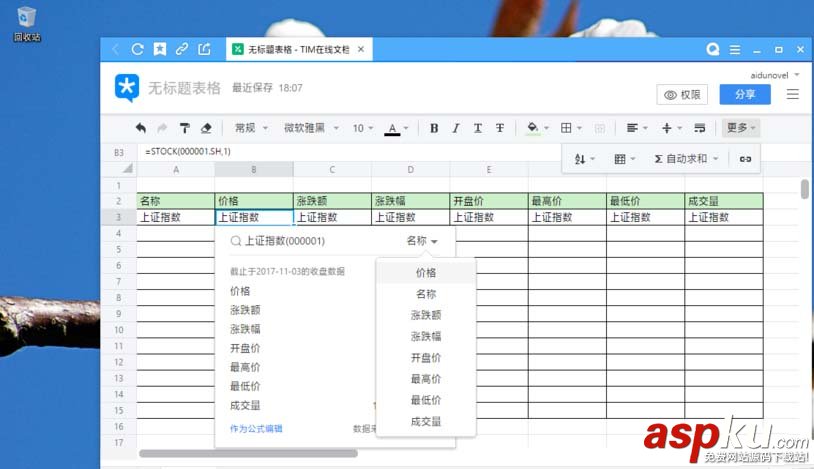
Task: Open the 常规 number format dropdown
Action: pyautogui.click(x=251, y=128)
